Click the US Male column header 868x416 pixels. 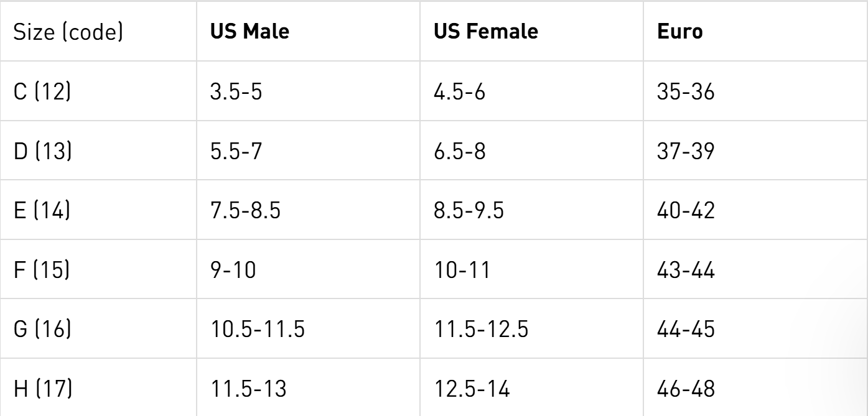point(251,32)
